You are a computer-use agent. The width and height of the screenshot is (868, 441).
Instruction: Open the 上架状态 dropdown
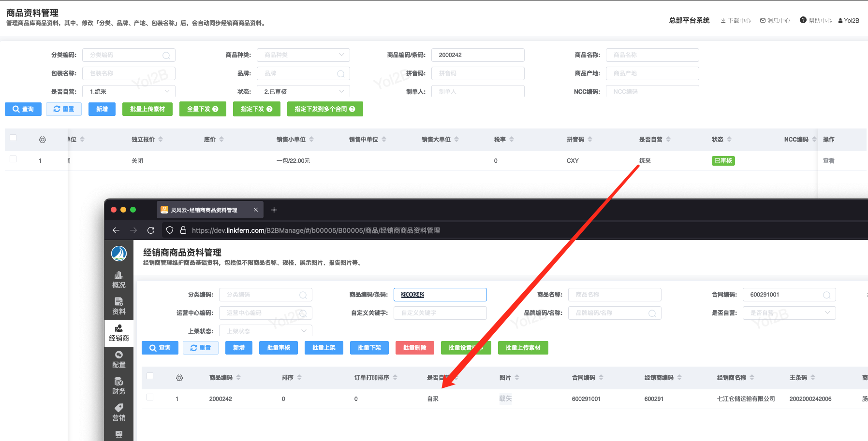(265, 331)
